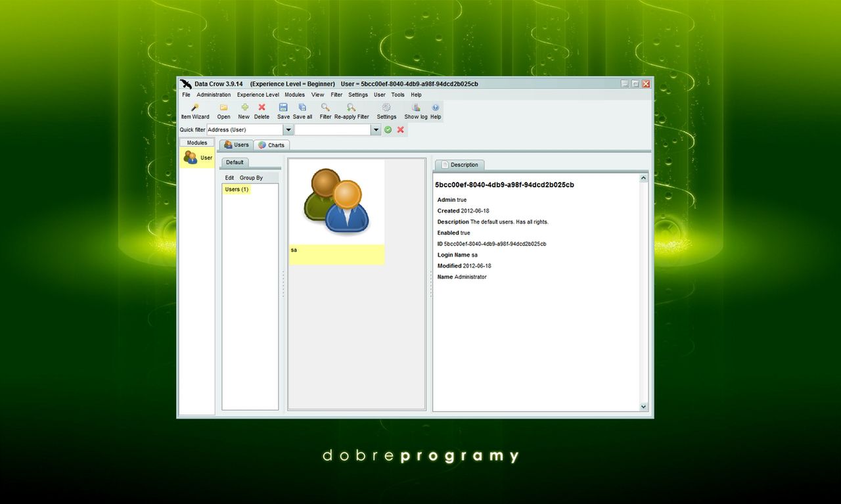841x504 pixels.
Task: Open the Modules menu
Action: [294, 95]
